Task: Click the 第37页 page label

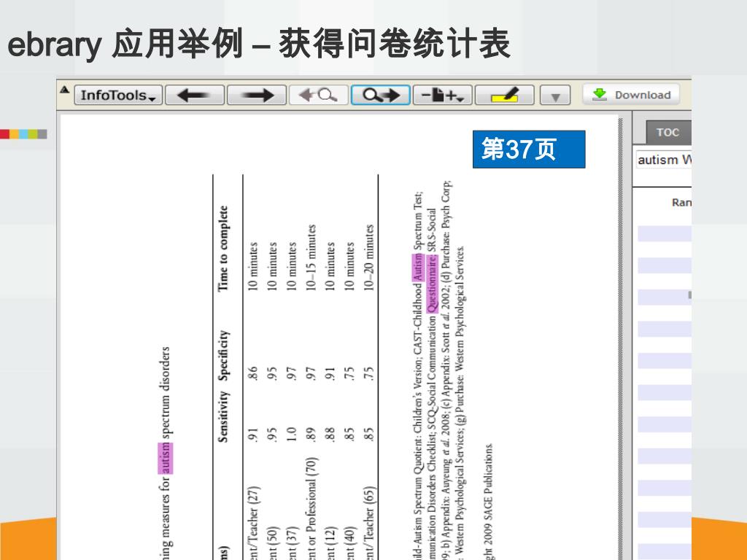Action: [529, 149]
